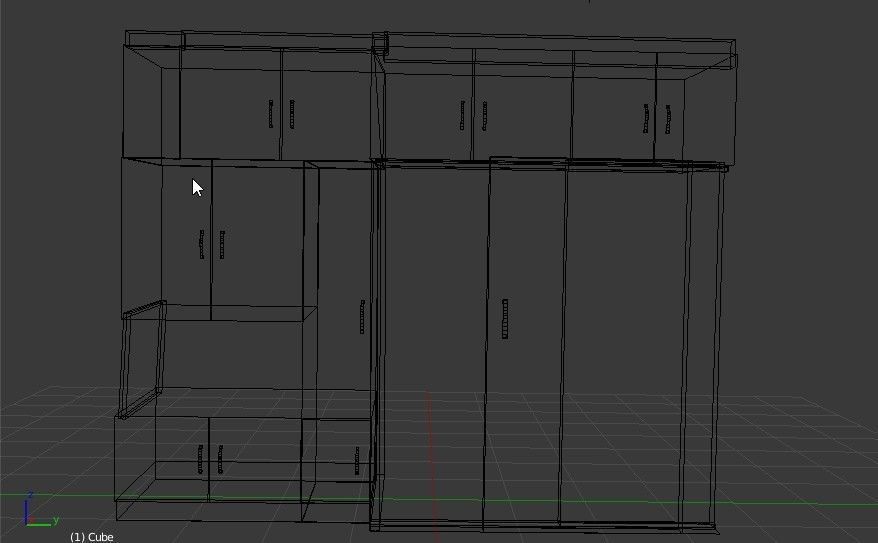Viewport: 878px width, 543px height.
Task: Click the single handle on the small bottom drawer cabinet
Action: tap(357, 461)
